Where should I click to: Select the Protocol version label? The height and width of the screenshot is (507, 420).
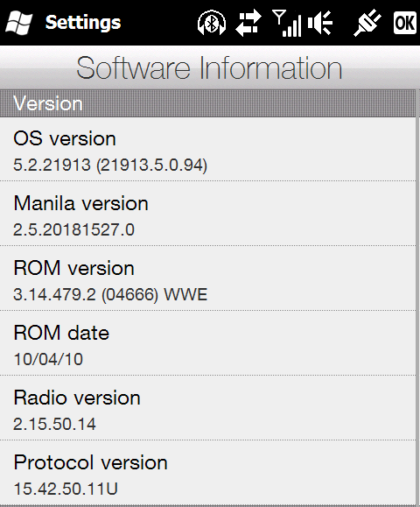(90, 462)
